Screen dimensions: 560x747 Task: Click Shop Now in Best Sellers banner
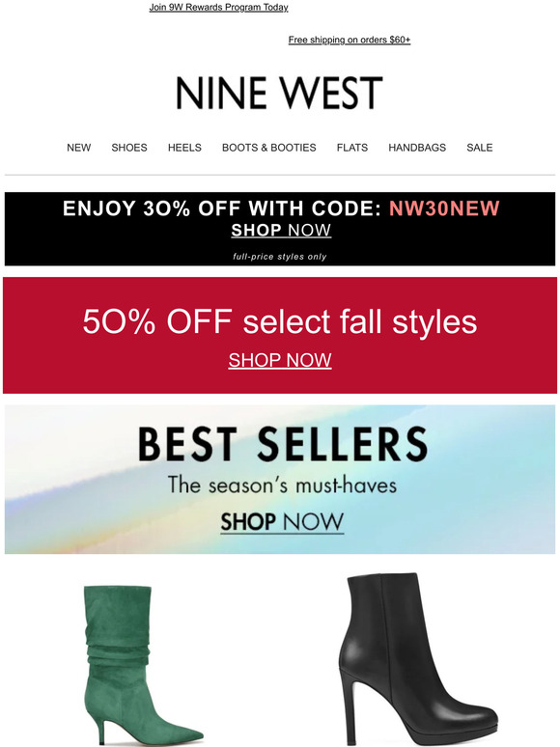click(282, 522)
